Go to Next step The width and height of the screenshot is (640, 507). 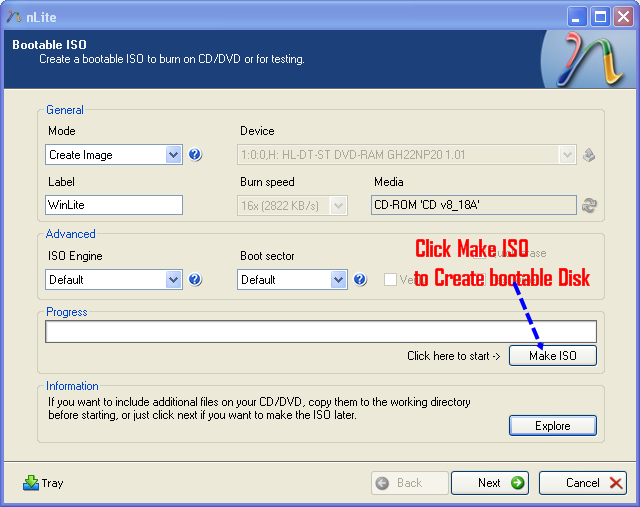tap(490, 483)
